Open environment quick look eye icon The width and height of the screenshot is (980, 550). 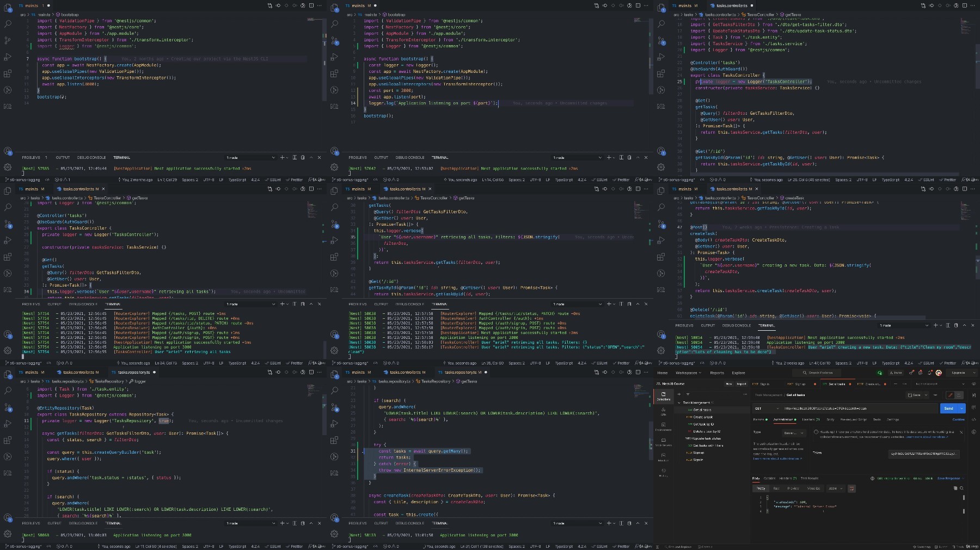coord(974,384)
